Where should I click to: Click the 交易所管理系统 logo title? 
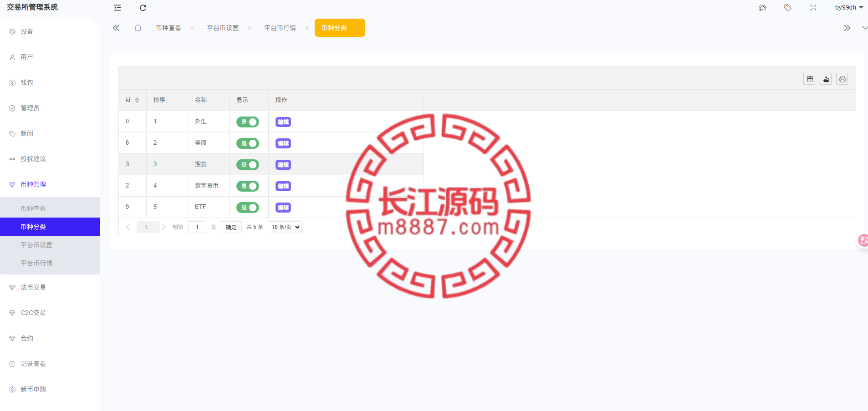click(32, 7)
